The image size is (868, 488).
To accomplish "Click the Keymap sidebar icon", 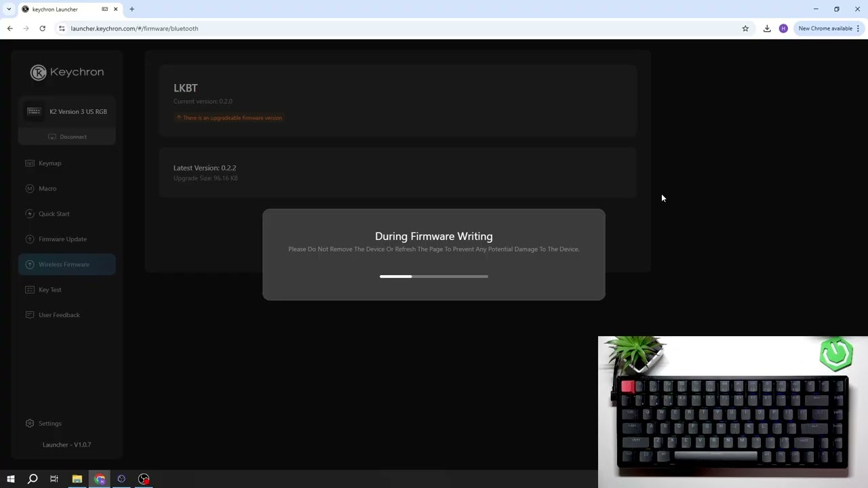I will tap(30, 163).
